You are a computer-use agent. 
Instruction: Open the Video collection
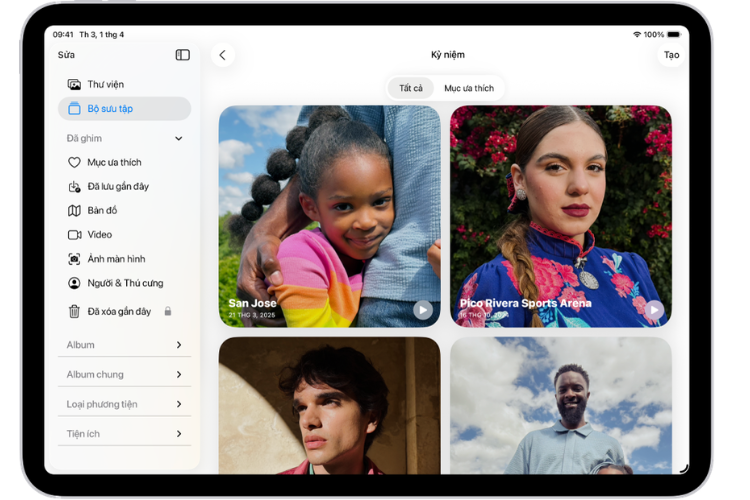(124, 235)
